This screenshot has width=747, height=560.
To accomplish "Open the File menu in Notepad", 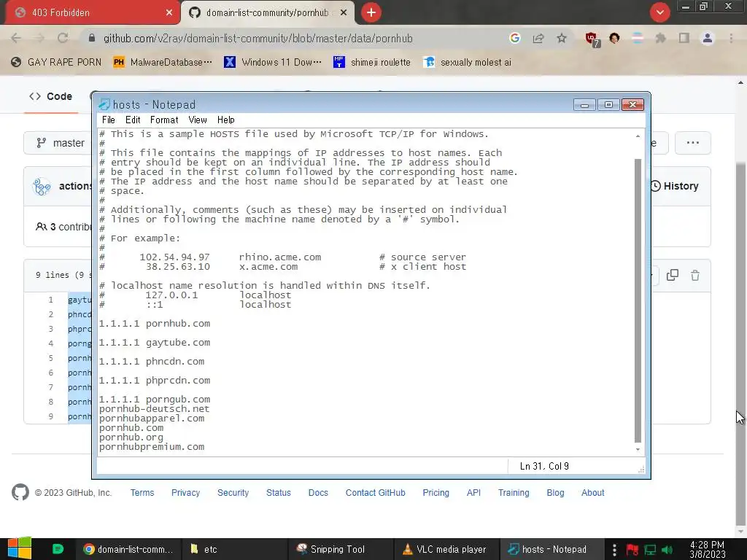I will tap(108, 120).
